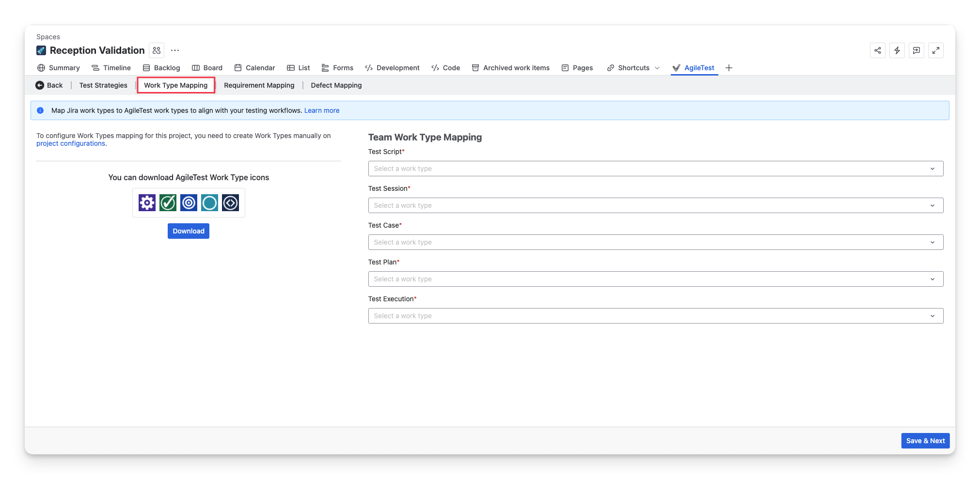Expand the Shortcuts menu chevron

(x=657, y=68)
